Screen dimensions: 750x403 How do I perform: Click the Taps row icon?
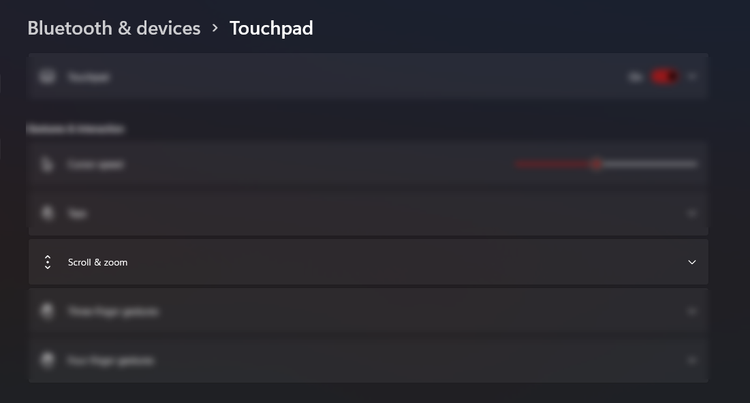coord(47,213)
